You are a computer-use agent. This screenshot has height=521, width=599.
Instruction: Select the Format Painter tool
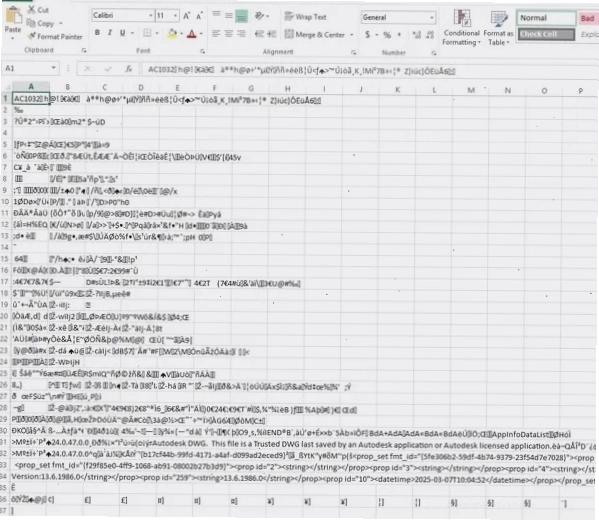click(x=55, y=37)
